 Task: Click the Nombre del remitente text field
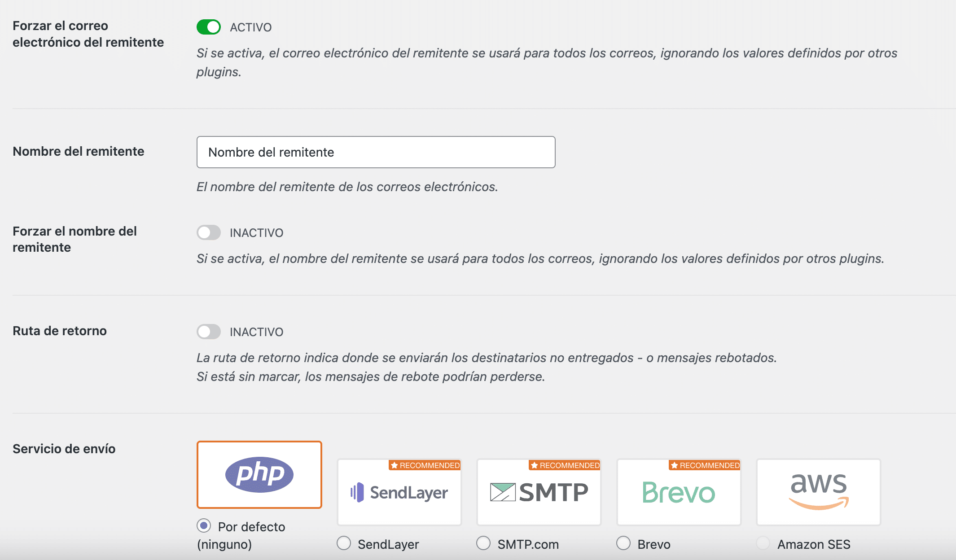click(x=376, y=152)
